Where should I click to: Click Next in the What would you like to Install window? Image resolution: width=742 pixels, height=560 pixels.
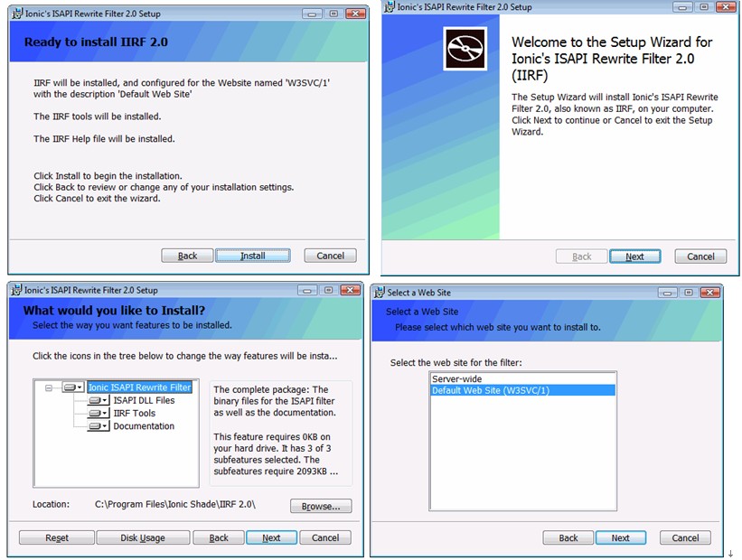[271, 537]
